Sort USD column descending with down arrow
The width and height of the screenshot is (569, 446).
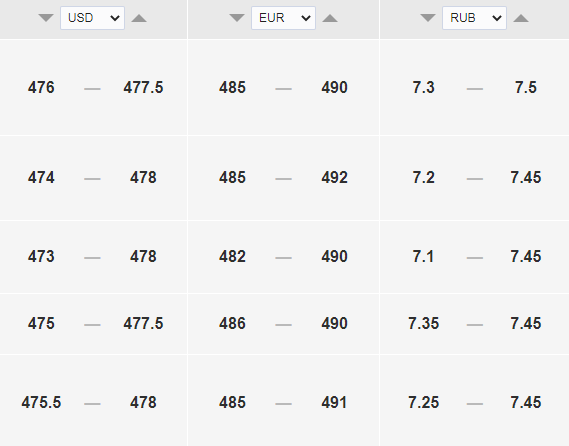pos(46,18)
